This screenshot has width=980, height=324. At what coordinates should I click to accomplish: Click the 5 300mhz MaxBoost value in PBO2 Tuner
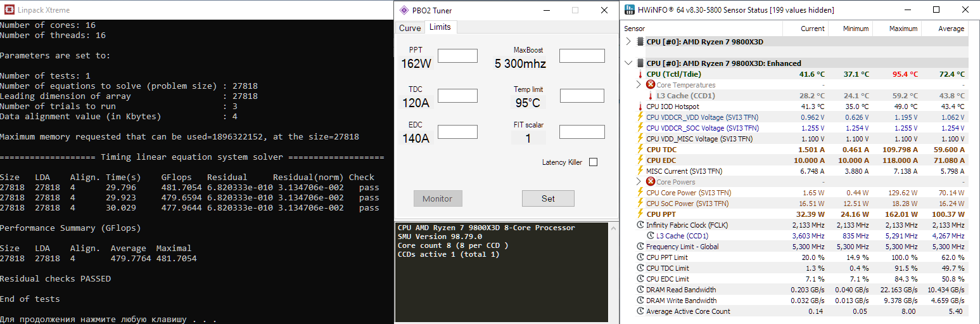(520, 63)
